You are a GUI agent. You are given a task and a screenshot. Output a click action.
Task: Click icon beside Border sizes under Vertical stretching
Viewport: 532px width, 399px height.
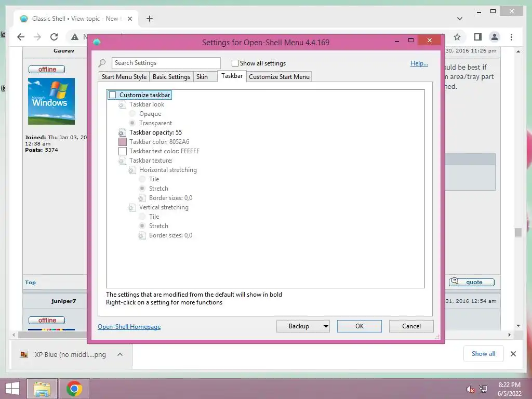coord(142,235)
